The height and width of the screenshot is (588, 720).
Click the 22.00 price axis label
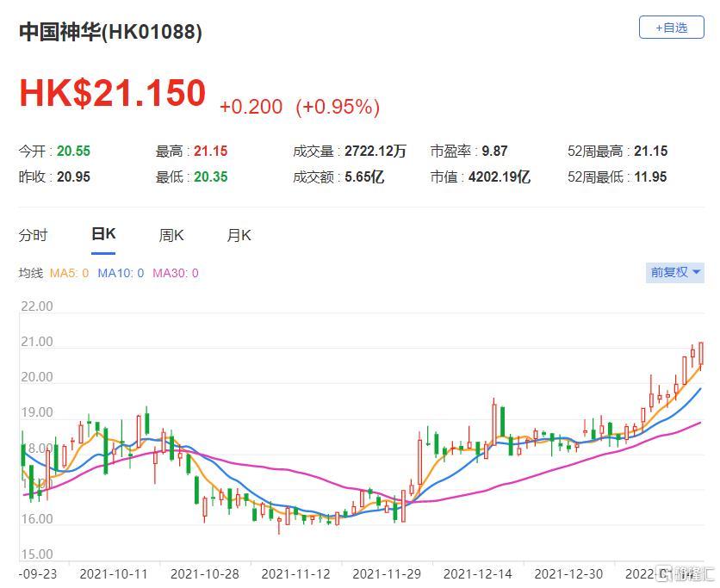coord(37,306)
